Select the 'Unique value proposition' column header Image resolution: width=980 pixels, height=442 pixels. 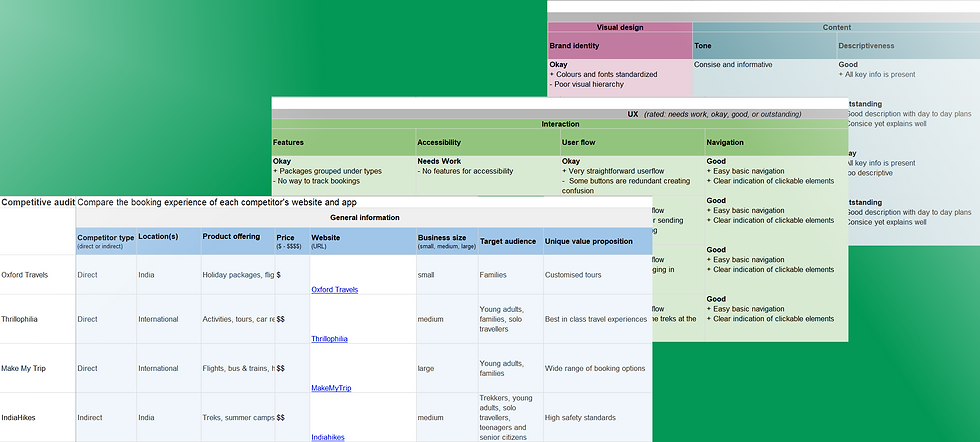tap(598, 241)
